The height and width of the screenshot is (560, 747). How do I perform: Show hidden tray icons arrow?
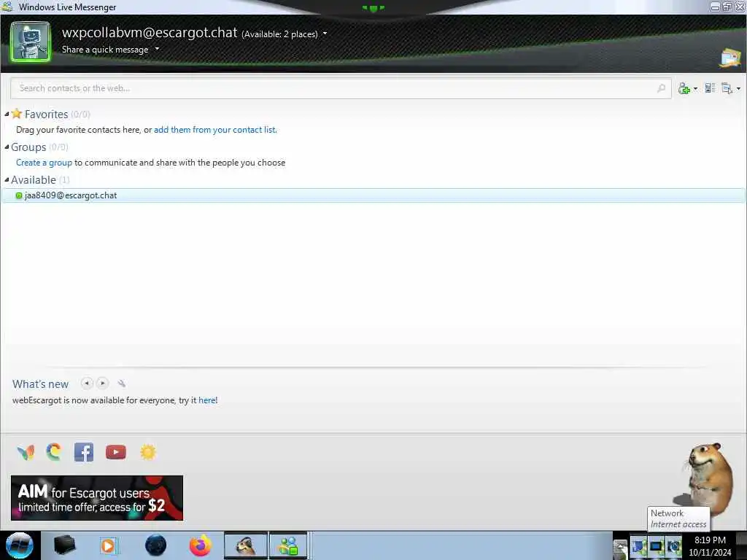click(620, 548)
